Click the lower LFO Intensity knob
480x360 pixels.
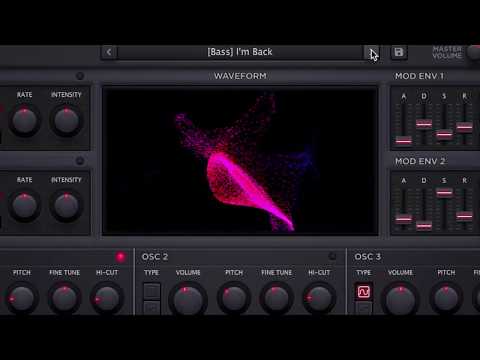click(x=66, y=206)
